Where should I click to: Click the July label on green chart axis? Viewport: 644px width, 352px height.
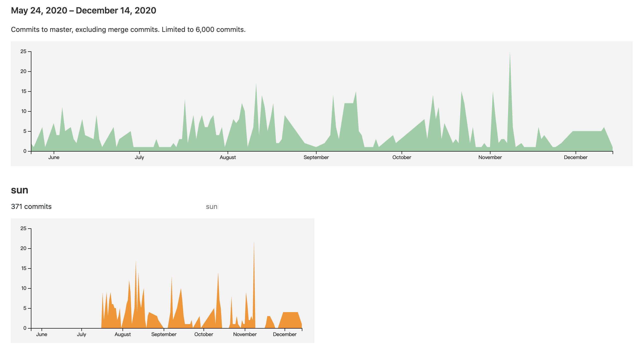click(139, 157)
